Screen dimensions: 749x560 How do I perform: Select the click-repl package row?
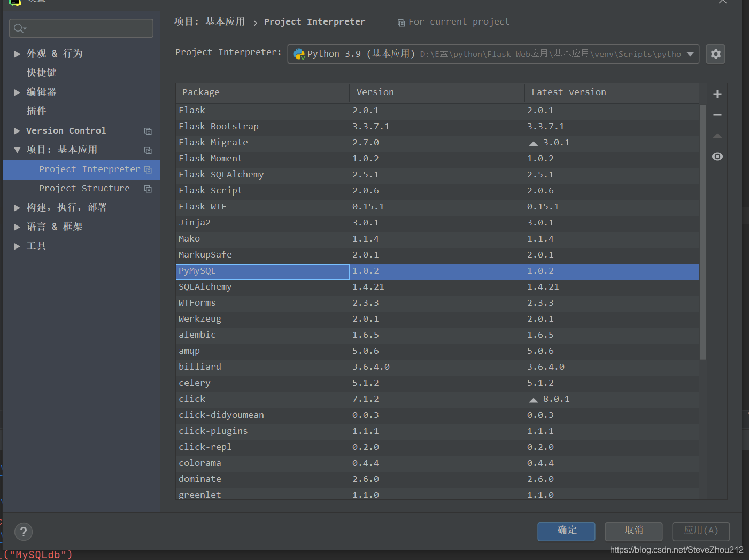point(437,447)
